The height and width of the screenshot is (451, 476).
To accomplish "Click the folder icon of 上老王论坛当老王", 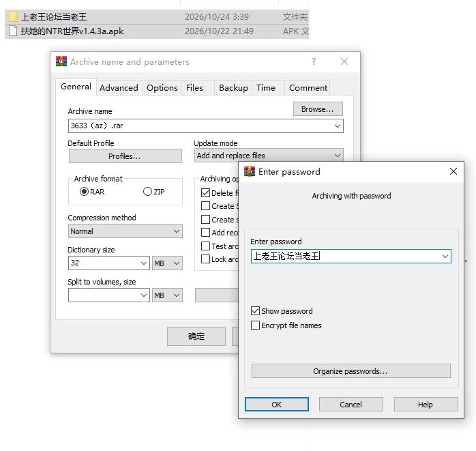I will coord(13,16).
